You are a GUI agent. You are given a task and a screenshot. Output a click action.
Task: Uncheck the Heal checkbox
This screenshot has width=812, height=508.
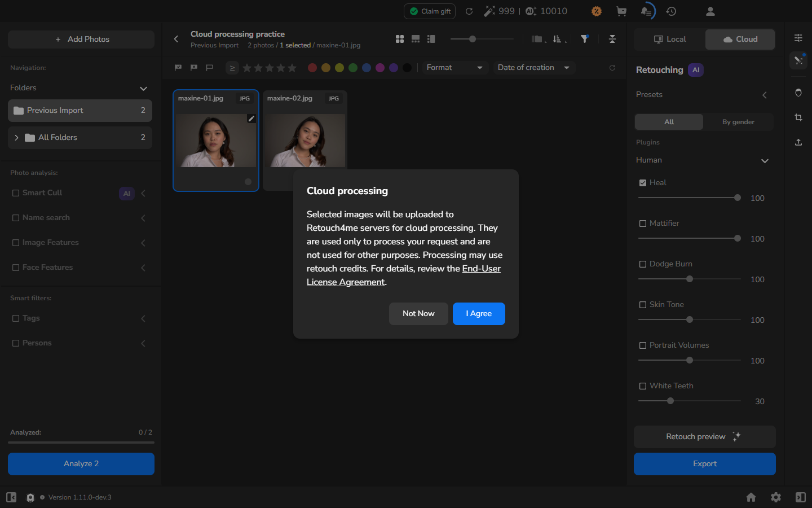(x=643, y=183)
